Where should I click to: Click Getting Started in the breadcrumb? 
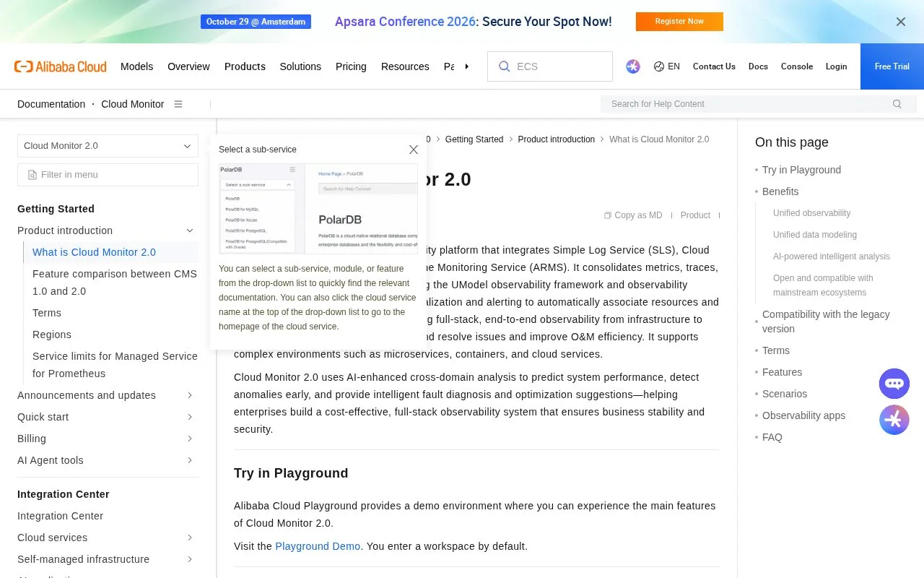tap(474, 139)
